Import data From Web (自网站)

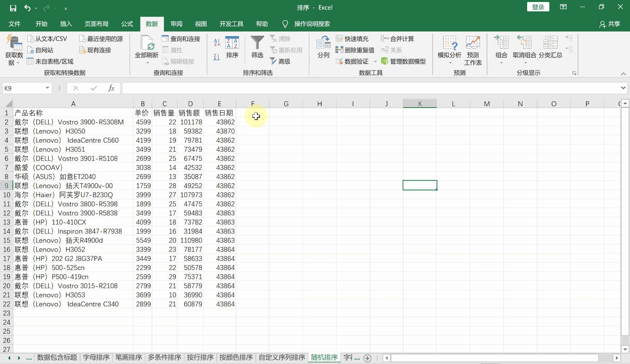coord(40,50)
